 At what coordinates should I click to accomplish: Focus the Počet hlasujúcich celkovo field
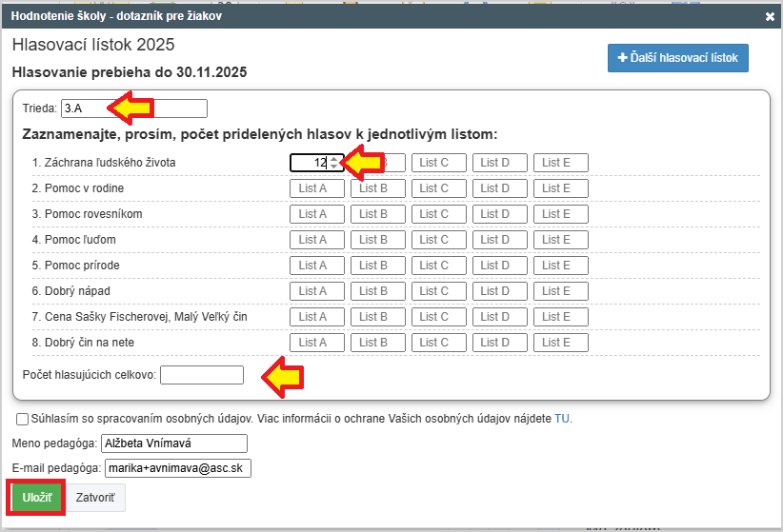202,375
